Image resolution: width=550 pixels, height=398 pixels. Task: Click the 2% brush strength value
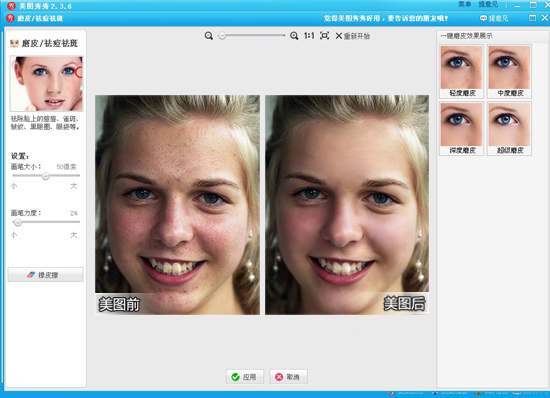click(x=74, y=213)
